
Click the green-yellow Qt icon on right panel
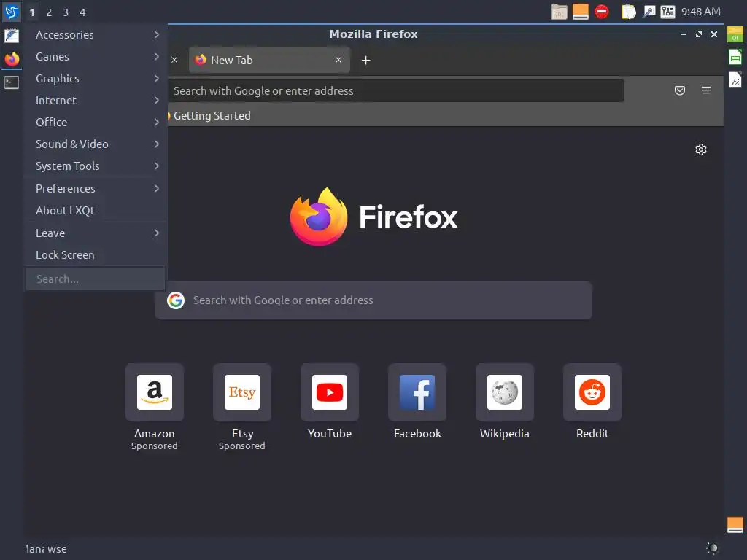pos(735,35)
